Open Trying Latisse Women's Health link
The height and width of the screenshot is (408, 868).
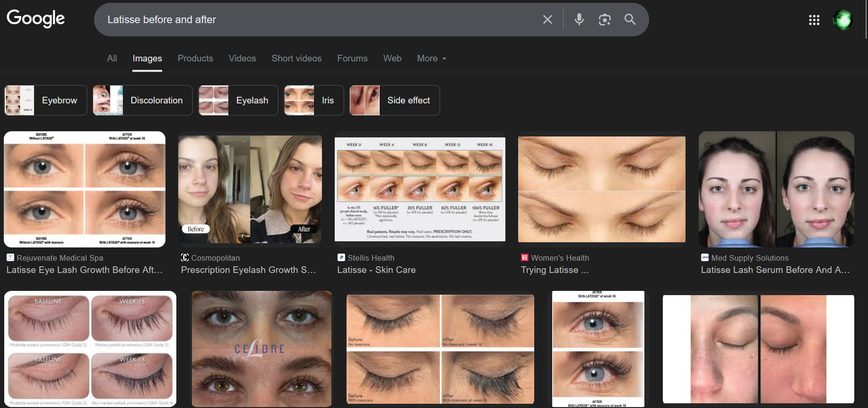tap(555, 270)
